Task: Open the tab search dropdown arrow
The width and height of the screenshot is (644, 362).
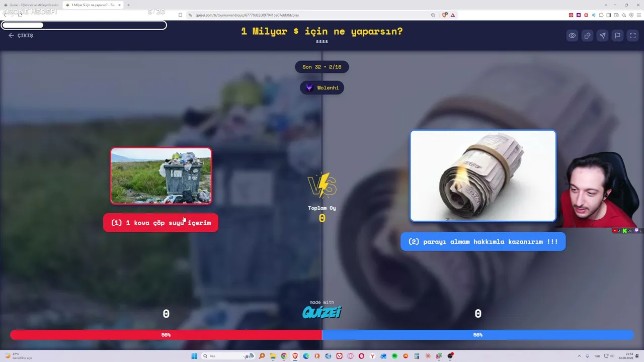Action: tap(606, 5)
